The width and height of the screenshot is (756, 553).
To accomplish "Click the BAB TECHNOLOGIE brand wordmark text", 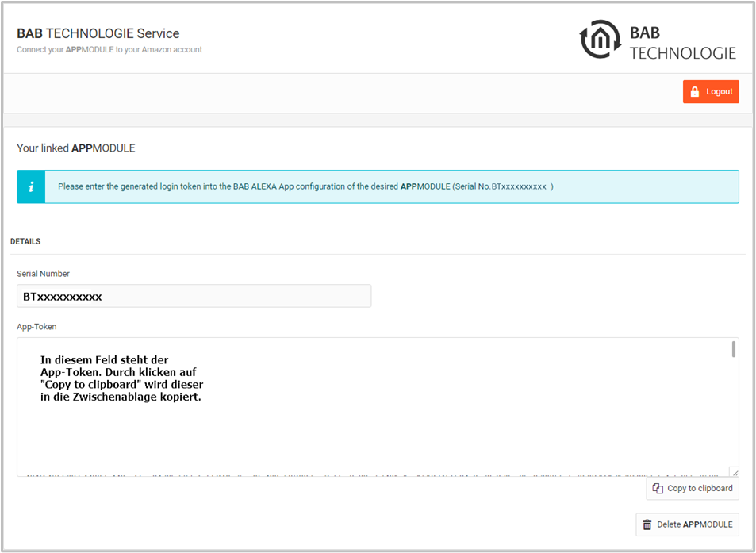I will 683,42.
